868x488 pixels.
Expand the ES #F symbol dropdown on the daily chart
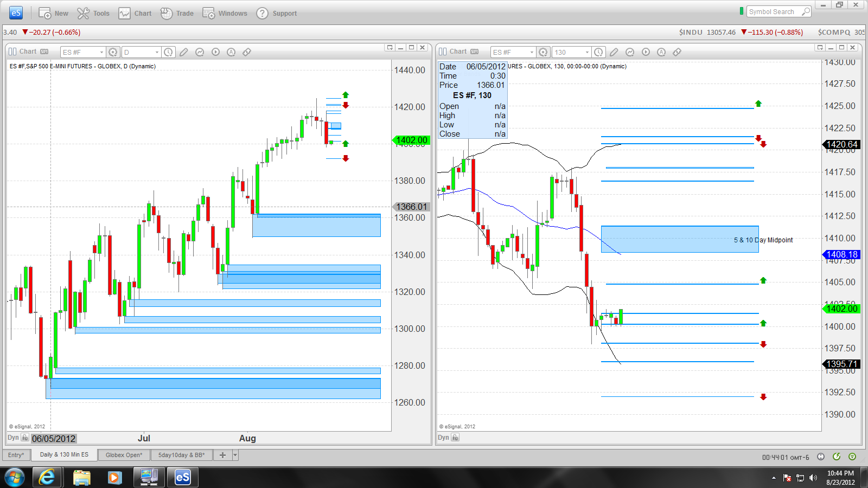click(x=101, y=52)
